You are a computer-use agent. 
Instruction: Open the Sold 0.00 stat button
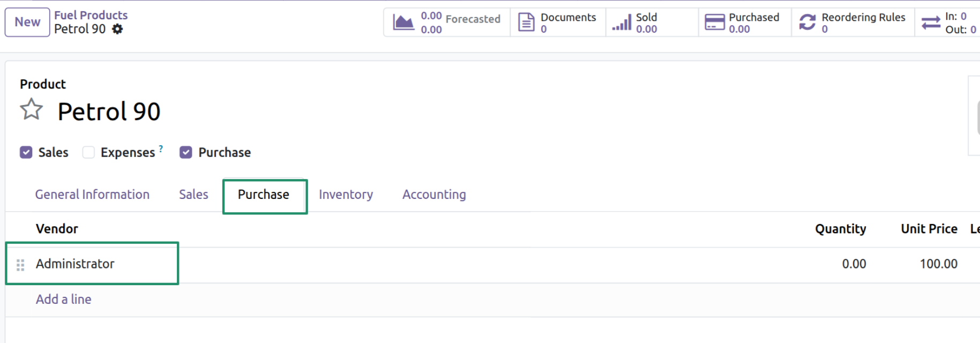(652, 23)
